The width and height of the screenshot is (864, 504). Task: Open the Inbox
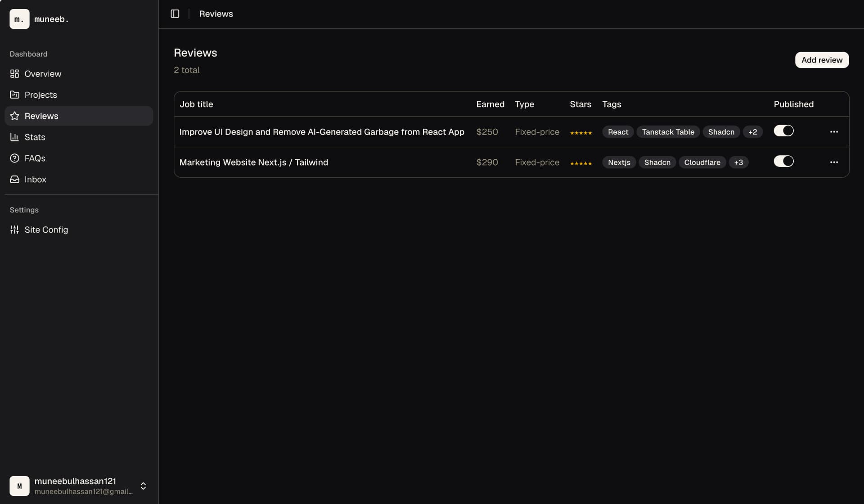pos(79,180)
